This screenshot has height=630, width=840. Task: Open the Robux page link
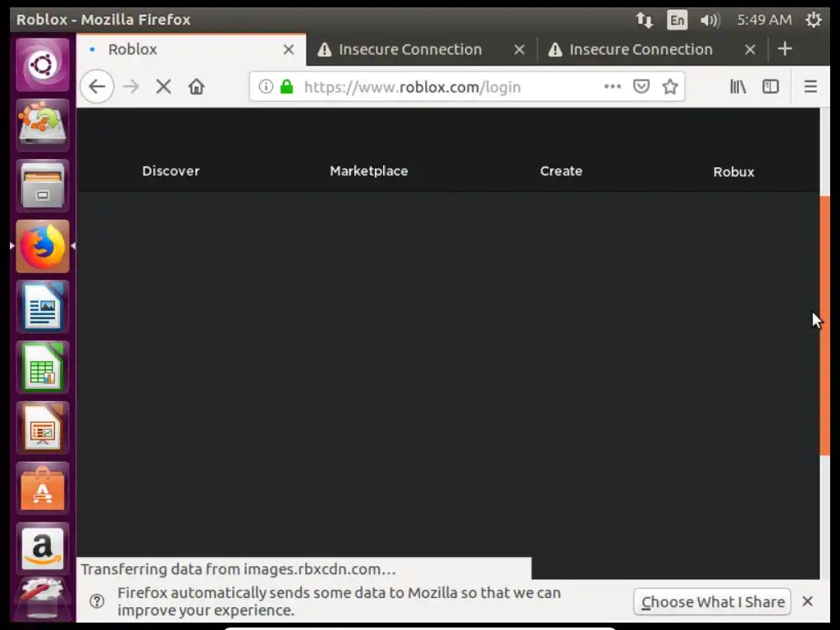click(x=733, y=171)
